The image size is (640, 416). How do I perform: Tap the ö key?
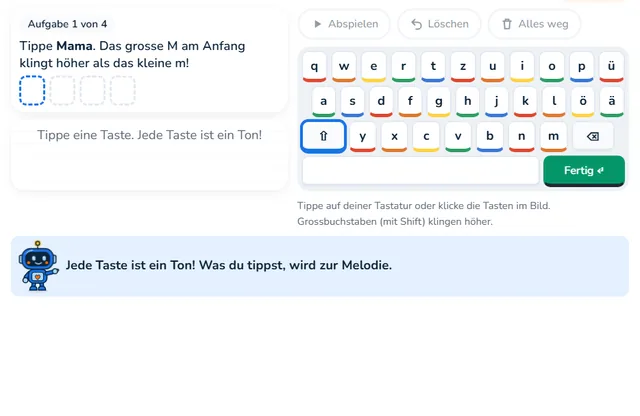click(583, 101)
